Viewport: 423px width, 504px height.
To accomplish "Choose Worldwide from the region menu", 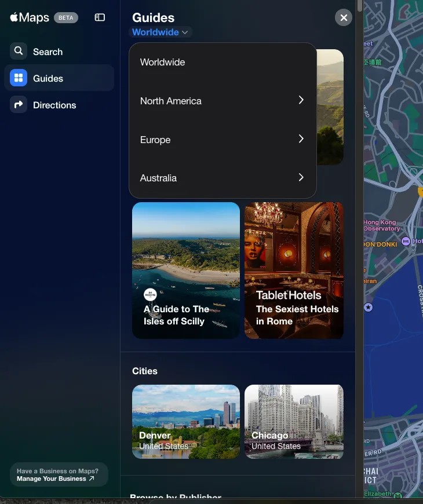I will point(163,62).
